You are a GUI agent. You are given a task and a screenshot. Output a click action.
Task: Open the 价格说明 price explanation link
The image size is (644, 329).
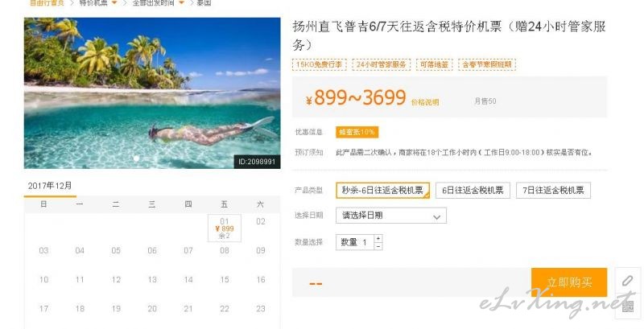pyautogui.click(x=425, y=102)
